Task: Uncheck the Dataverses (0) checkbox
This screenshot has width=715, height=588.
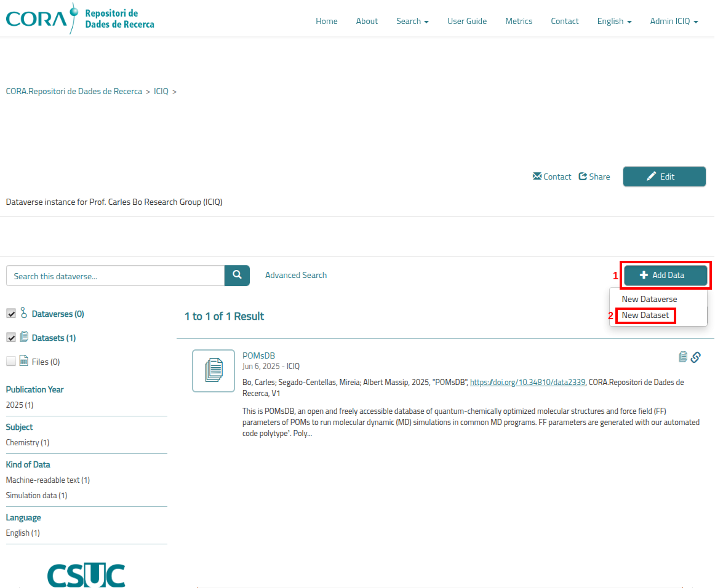Action: click(11, 314)
